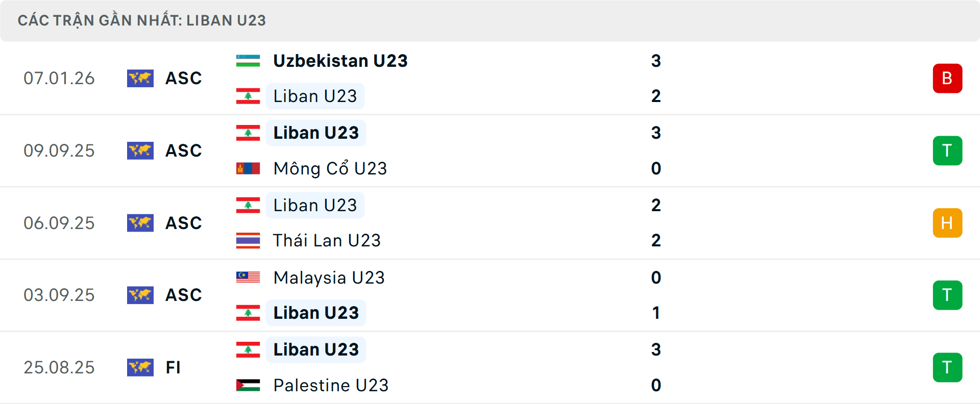Viewport: 980px width, 404px height.
Task: Click the green T badge for the Mông Cổ match
Action: (948, 150)
